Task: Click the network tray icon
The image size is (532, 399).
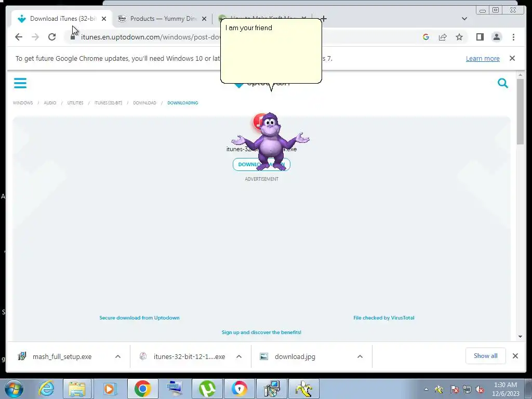Action: (x=467, y=390)
